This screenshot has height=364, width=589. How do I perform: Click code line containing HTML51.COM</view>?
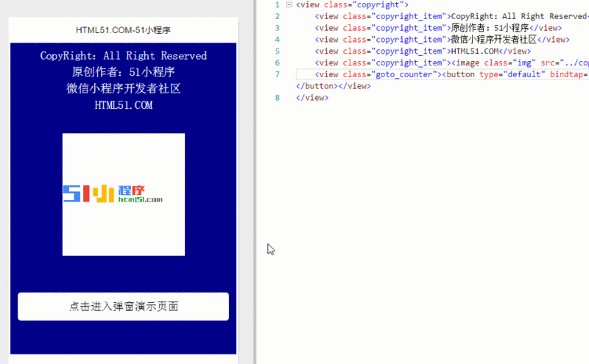click(x=423, y=51)
